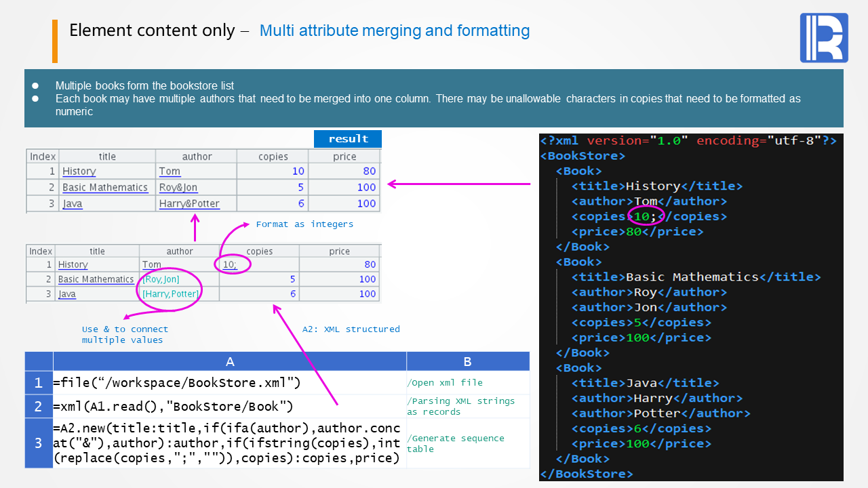
Task: Select column header B in the code grid
Action: [467, 361]
